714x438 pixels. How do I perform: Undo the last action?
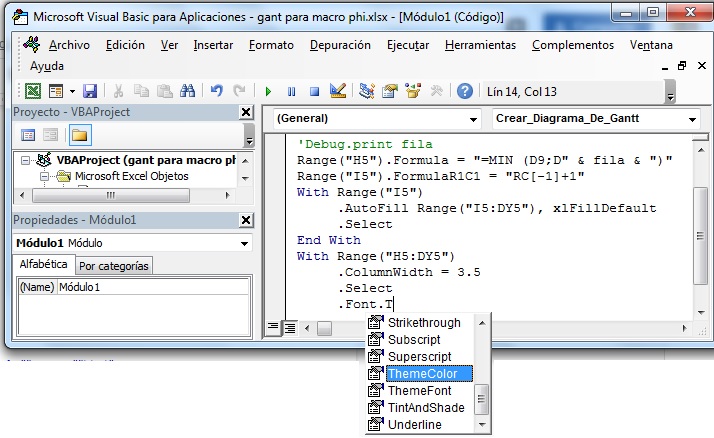[217, 91]
